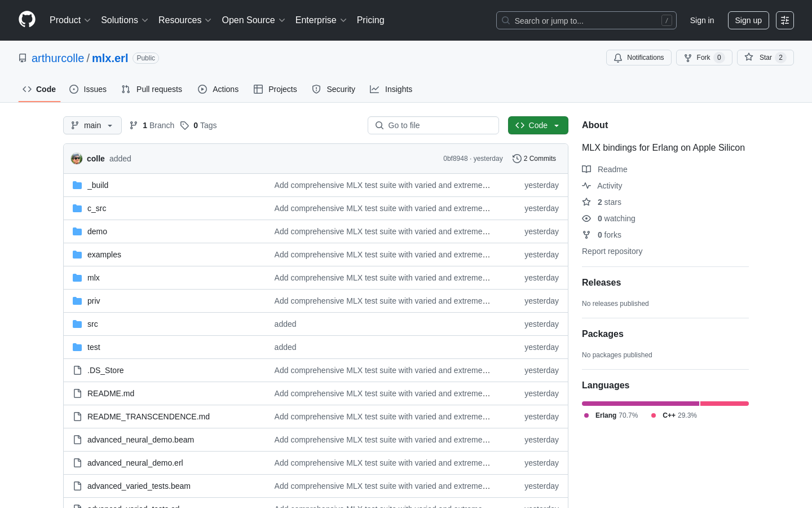Click the pulse icon next to Activity
This screenshot has height=508, width=812.
point(586,186)
